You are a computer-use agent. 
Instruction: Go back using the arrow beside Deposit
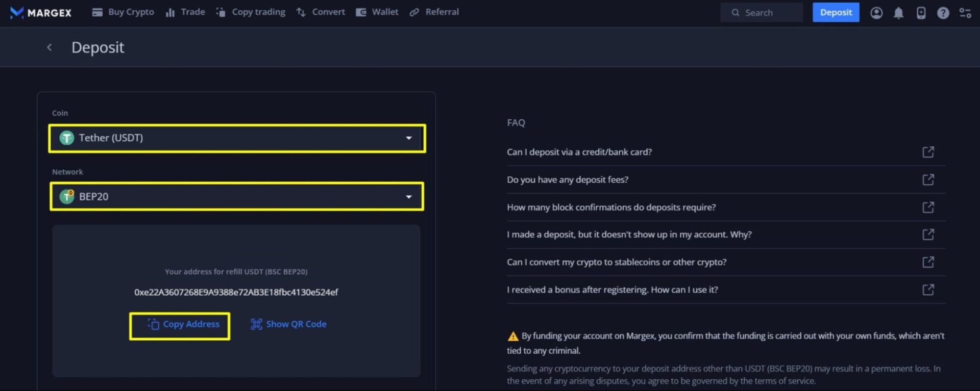50,47
